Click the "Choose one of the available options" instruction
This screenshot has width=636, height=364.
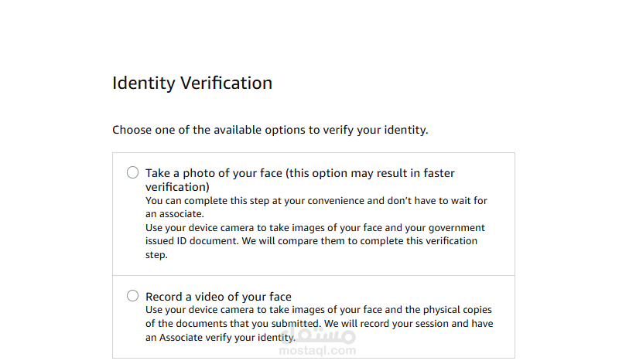click(x=270, y=130)
